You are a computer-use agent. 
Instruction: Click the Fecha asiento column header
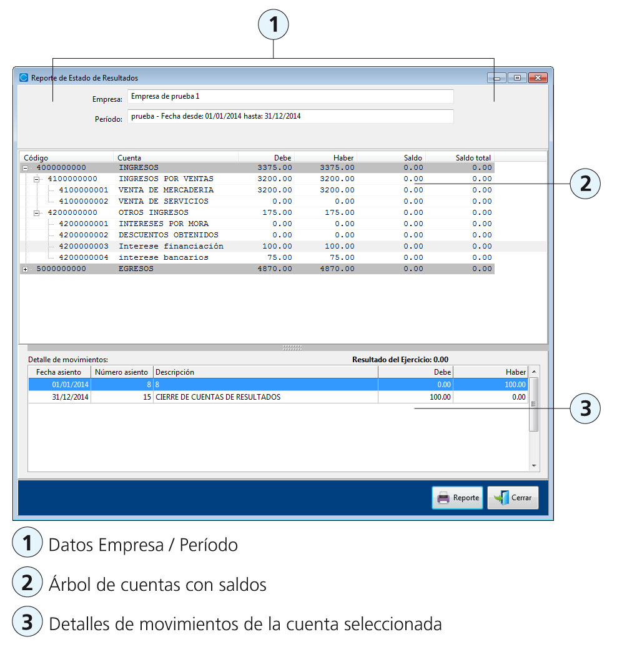[59, 372]
